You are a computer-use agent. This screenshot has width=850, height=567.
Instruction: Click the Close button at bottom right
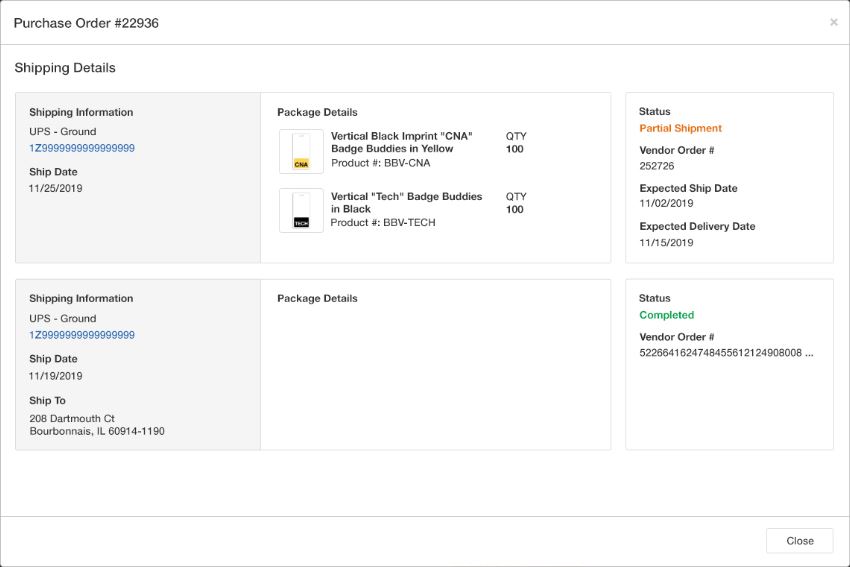pos(799,540)
